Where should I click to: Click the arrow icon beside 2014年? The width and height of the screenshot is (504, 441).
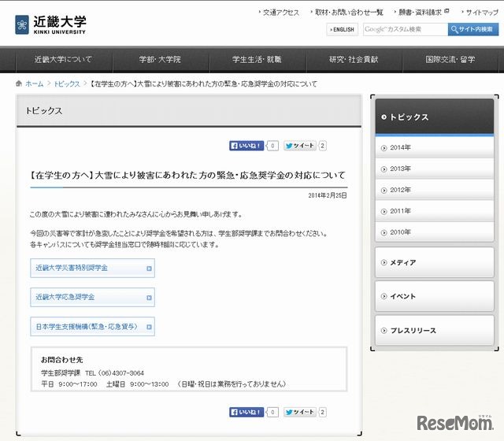pos(384,148)
